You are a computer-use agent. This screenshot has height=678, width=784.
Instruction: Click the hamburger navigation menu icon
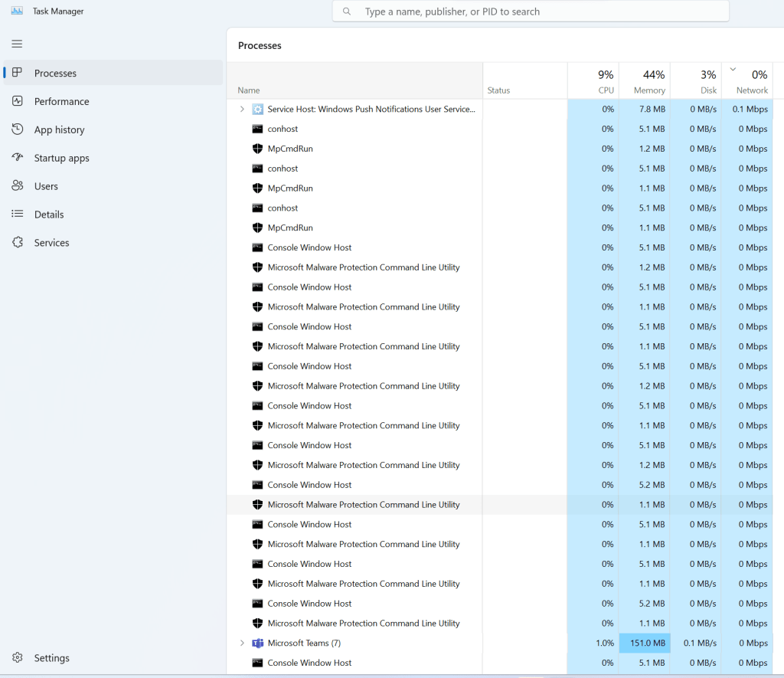17,44
